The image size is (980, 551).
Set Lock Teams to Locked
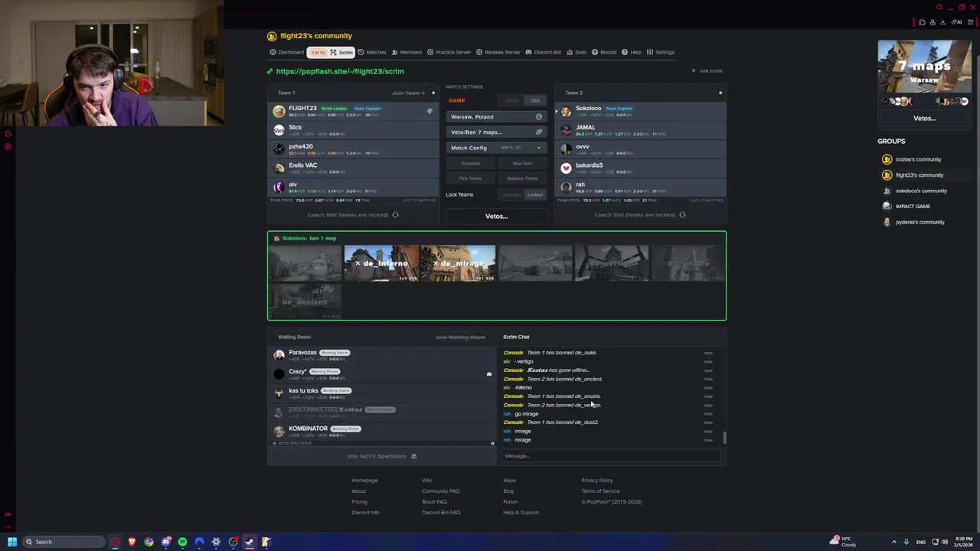coord(534,194)
